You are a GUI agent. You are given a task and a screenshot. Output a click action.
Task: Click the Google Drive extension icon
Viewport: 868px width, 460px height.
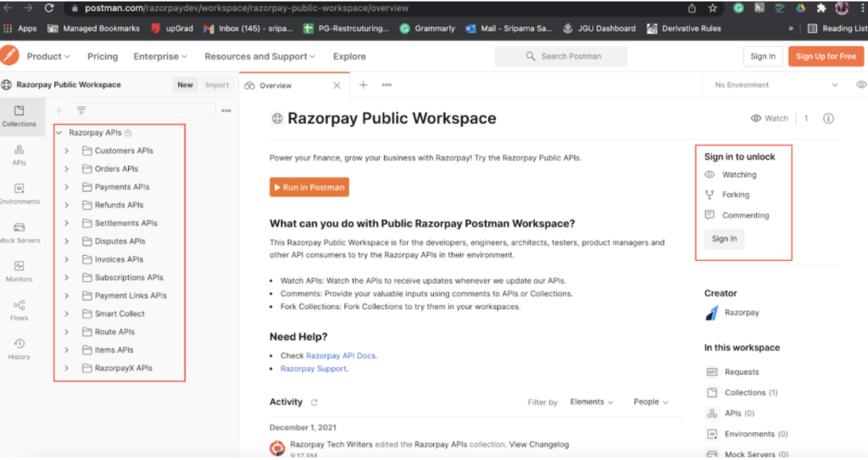[800, 8]
